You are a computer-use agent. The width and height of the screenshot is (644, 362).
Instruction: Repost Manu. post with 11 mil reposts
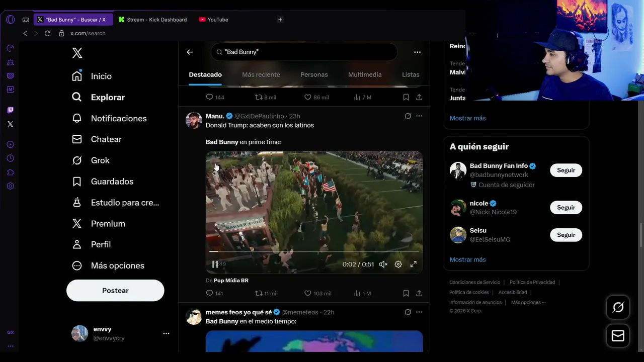tap(266, 293)
